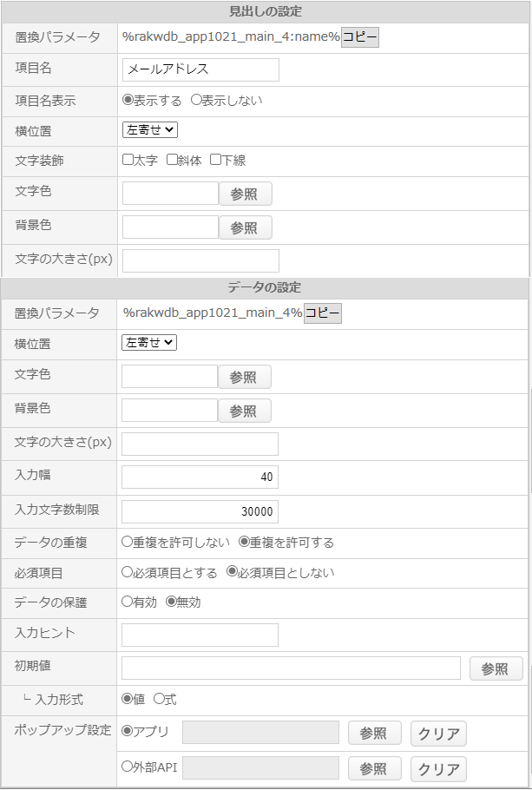The image size is (532, 790).
Task: Copy the heading replacement parameter name
Action: click(x=359, y=37)
